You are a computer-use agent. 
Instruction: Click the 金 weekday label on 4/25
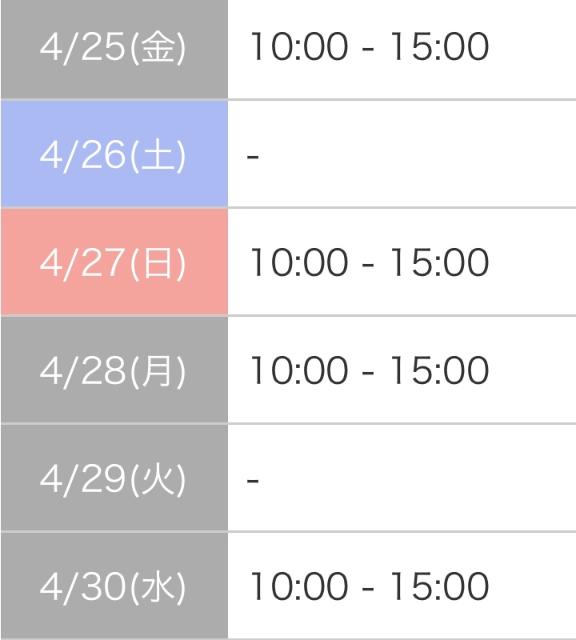coord(157,48)
